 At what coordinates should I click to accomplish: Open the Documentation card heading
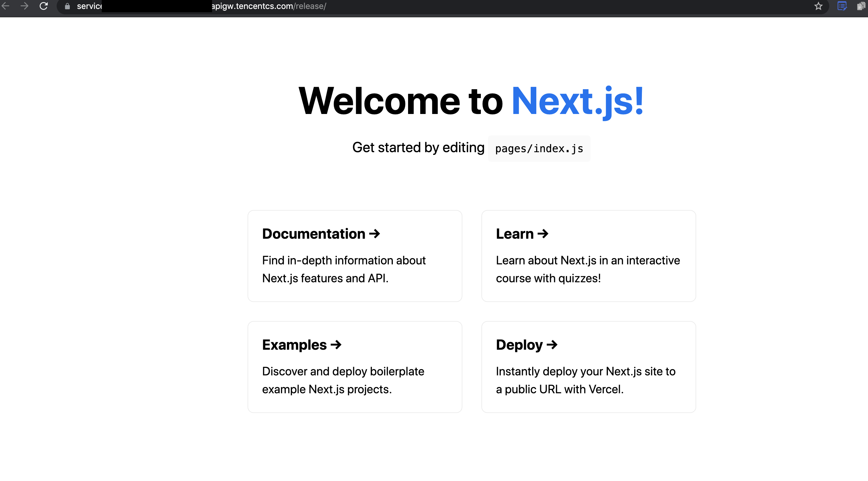click(x=313, y=234)
